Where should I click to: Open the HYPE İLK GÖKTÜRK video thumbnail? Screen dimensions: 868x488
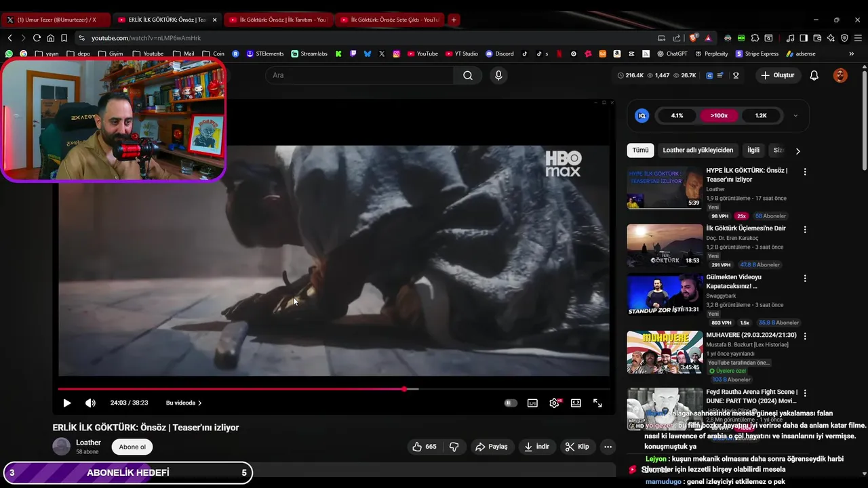(665, 188)
